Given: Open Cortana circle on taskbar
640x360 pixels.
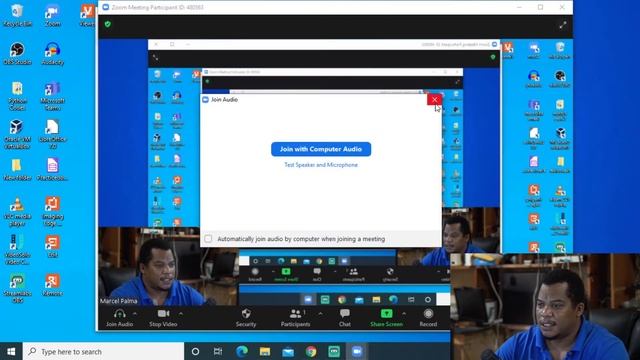Looking at the screenshot, I should (196, 351).
